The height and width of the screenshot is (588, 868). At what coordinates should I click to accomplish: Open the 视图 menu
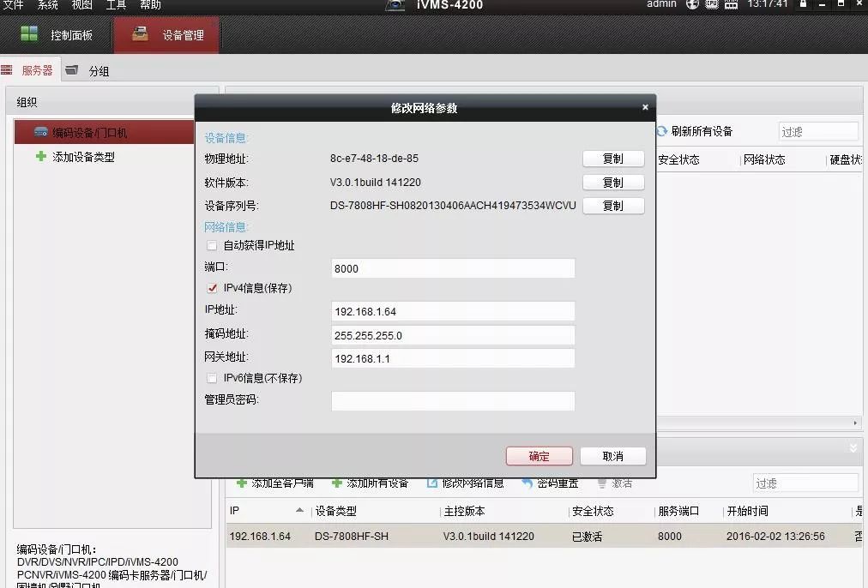82,4
